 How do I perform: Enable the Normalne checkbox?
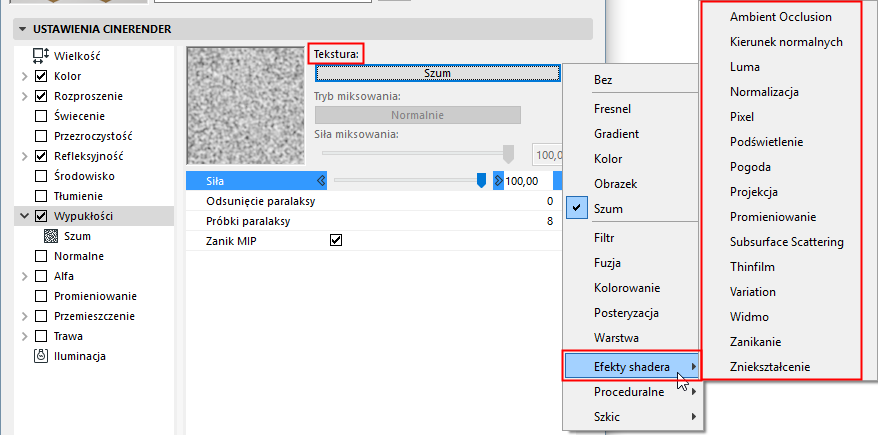pos(41,256)
